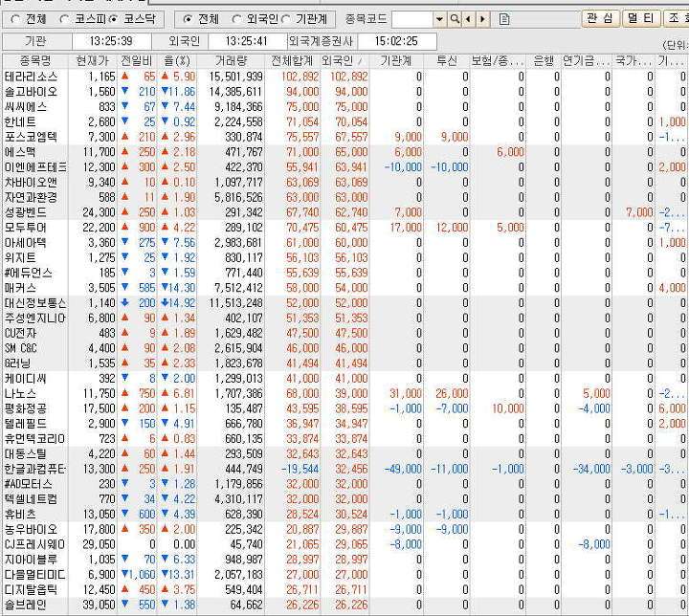The image size is (689, 616).
Task: Select the 평화정공 stock row name
Action: click(26, 408)
